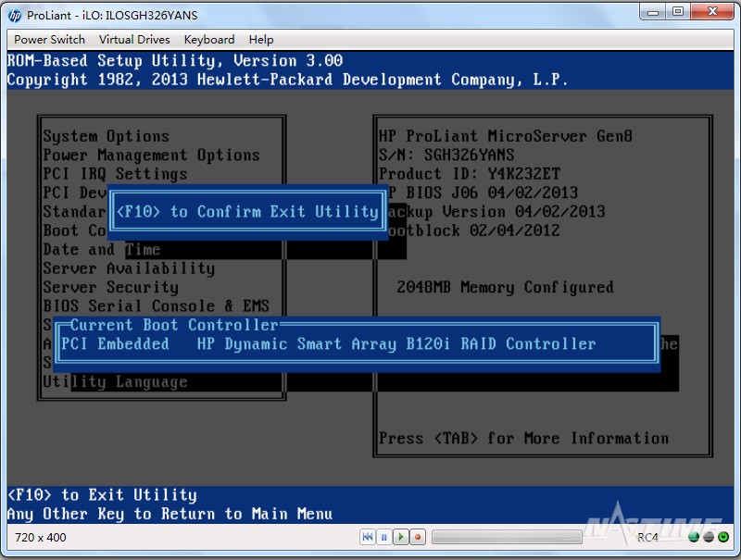Screen dimensions: 741x560
Task: Click Press TAB for More Information text
Action: click(523, 438)
